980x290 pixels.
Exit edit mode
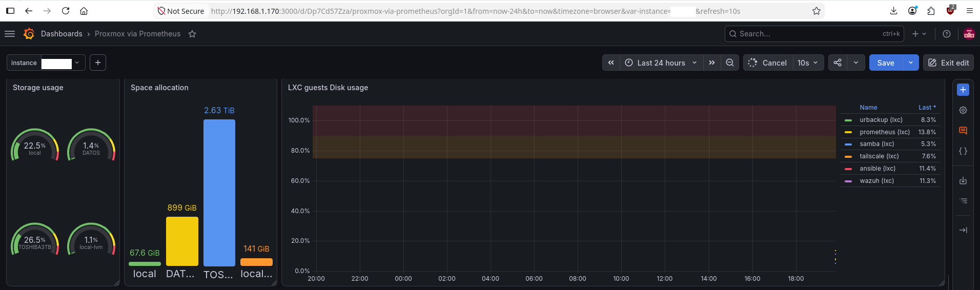click(948, 63)
